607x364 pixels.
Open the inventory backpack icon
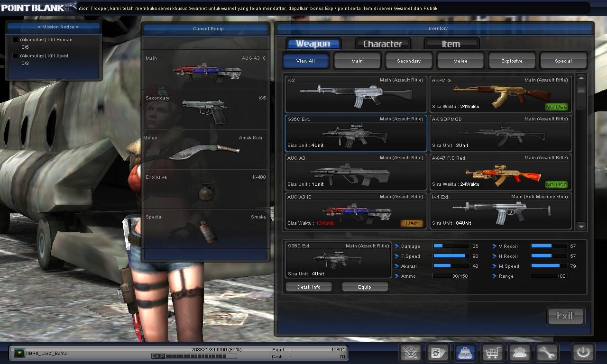[x=465, y=353]
